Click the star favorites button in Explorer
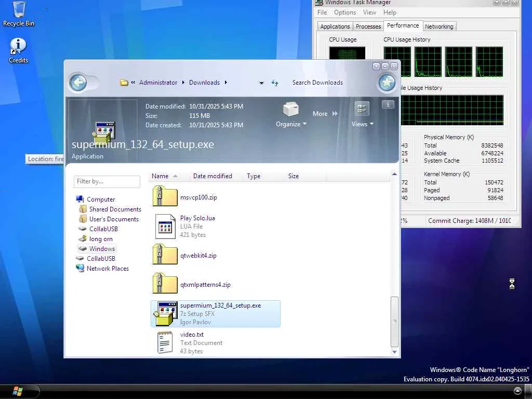 [387, 83]
